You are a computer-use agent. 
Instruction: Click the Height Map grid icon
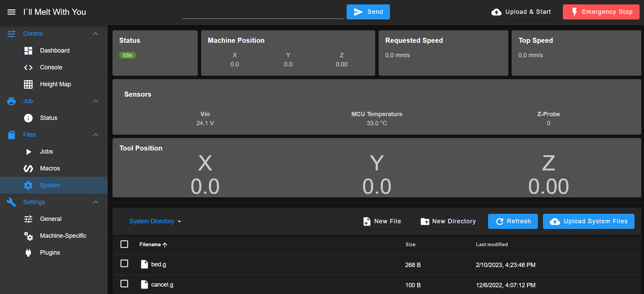[28, 84]
